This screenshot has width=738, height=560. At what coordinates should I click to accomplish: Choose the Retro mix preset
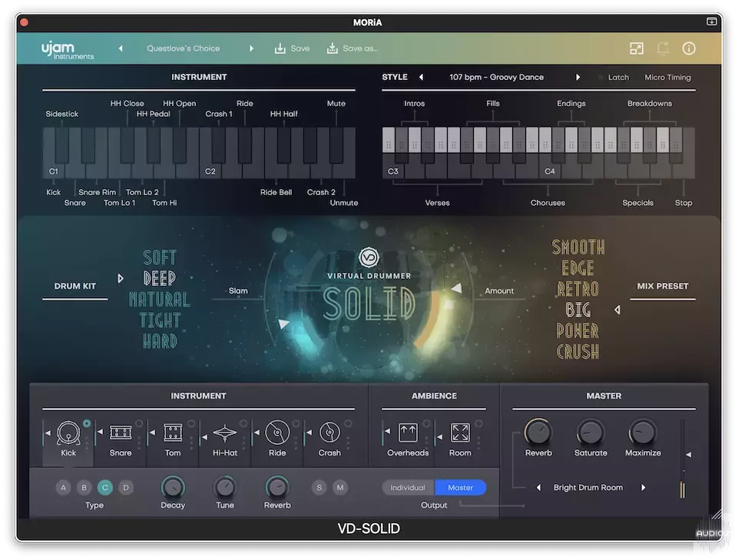pos(578,289)
